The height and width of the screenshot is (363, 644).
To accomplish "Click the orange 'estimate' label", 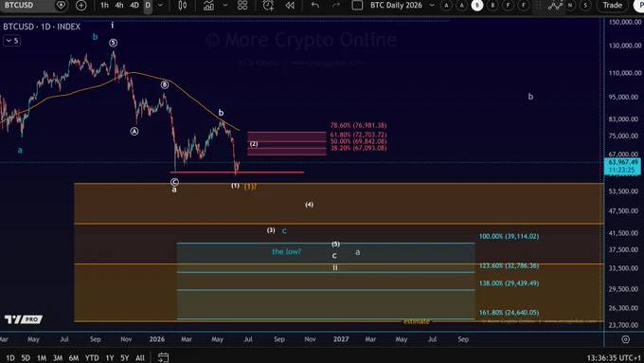I will point(417,321).
